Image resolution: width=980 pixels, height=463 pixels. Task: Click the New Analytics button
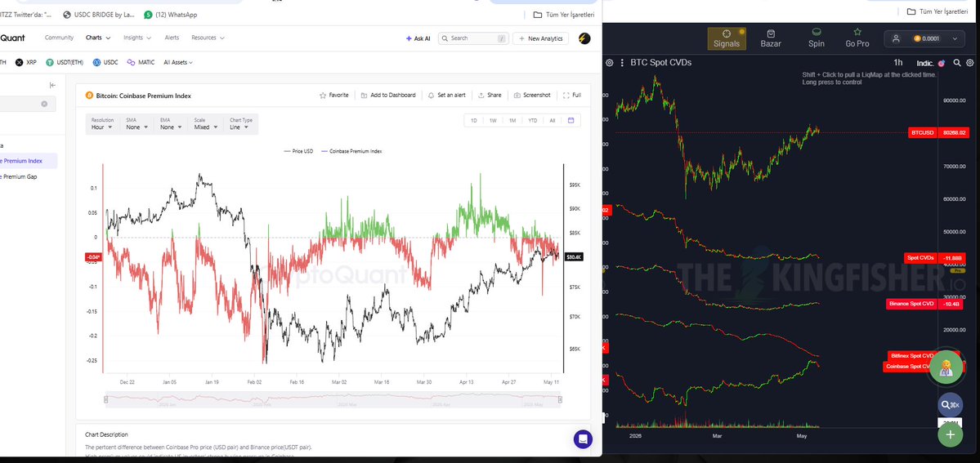pyautogui.click(x=540, y=38)
